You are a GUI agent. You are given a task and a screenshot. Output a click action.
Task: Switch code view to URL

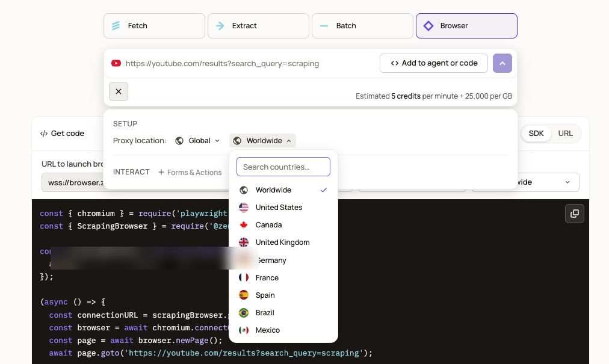click(x=565, y=133)
